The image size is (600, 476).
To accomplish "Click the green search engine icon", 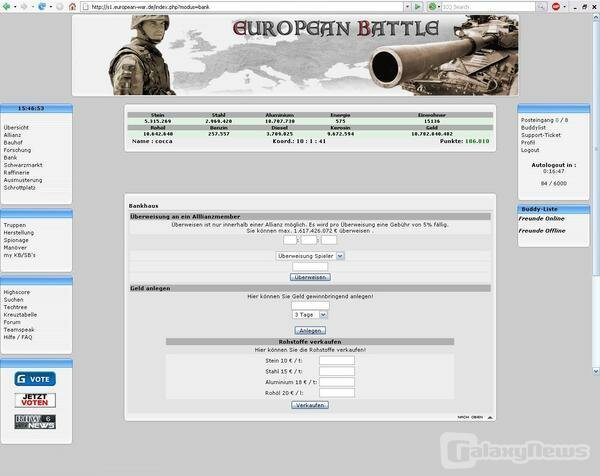I will [432, 7].
